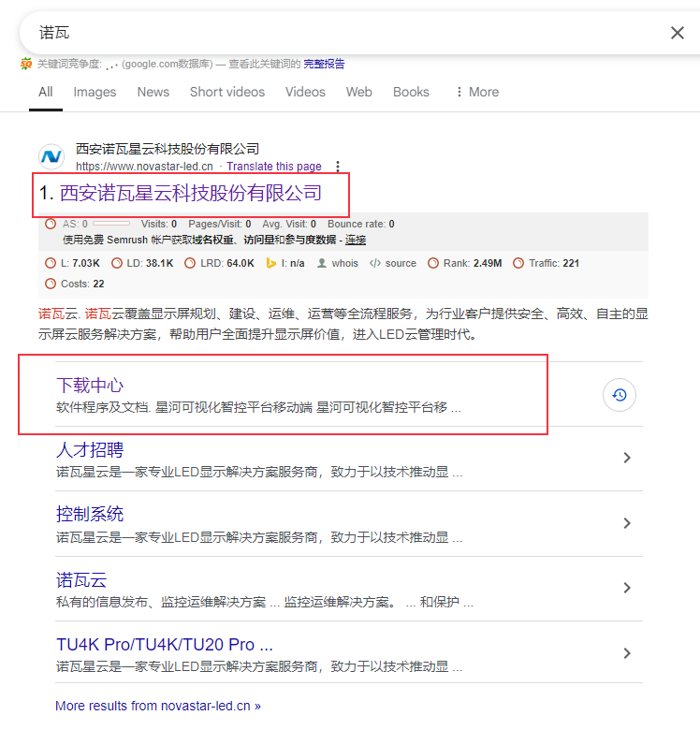Image resolution: width=700 pixels, height=730 pixels.
Task: Click the novastar-led.cn URL text
Action: point(144,167)
